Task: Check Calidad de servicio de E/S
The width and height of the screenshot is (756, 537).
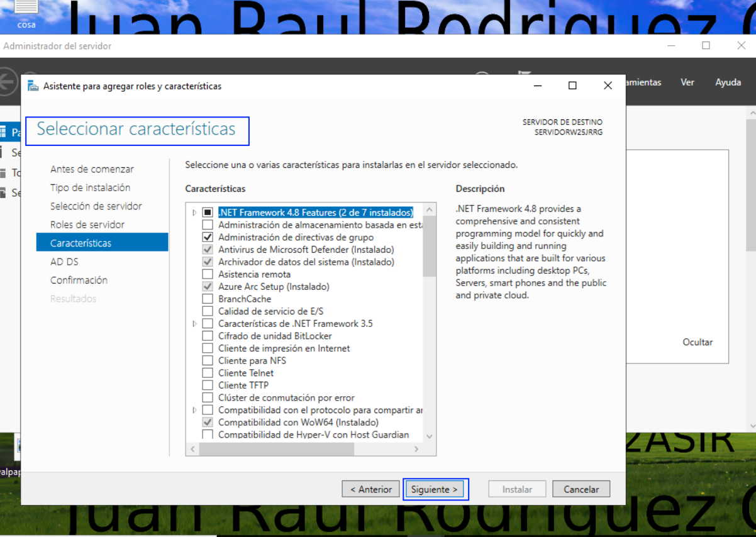Action: (x=208, y=311)
